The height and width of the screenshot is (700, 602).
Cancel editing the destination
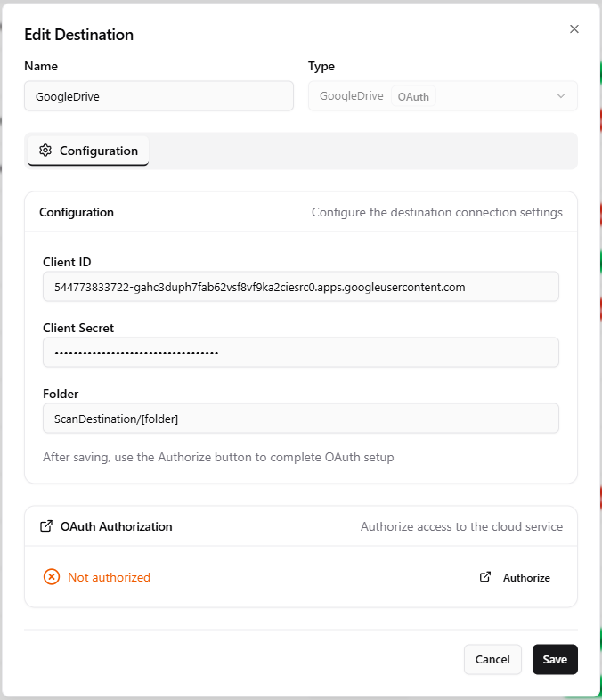pyautogui.click(x=492, y=659)
